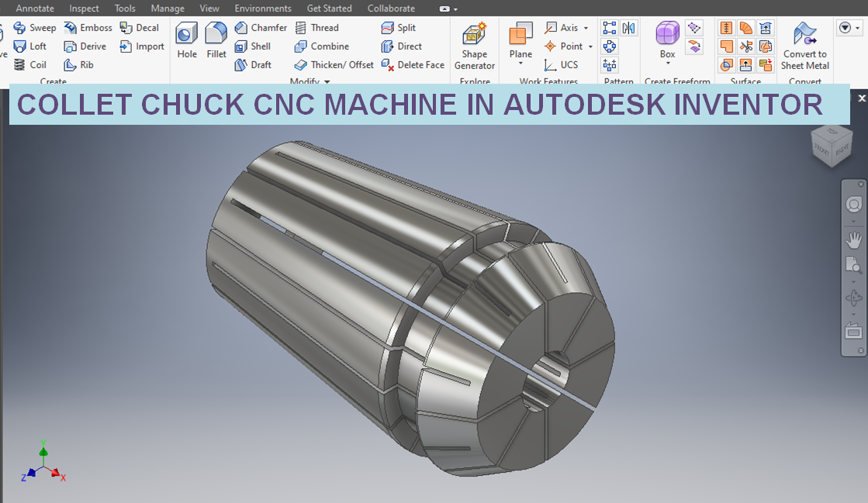Select the Sketch Driven Pattern tool
The height and width of the screenshot is (503, 868).
click(x=610, y=65)
